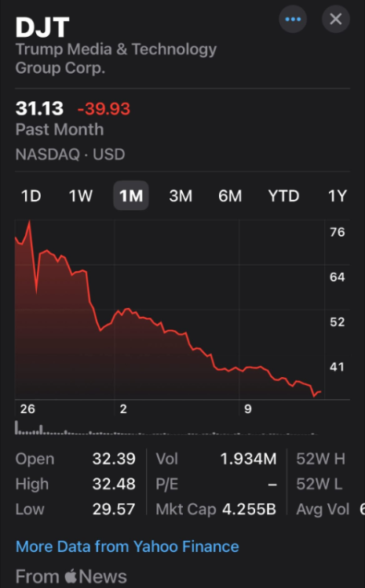The width and height of the screenshot is (365, 588).
Task: Tap the price chart's peak near 76
Action: 29,222
